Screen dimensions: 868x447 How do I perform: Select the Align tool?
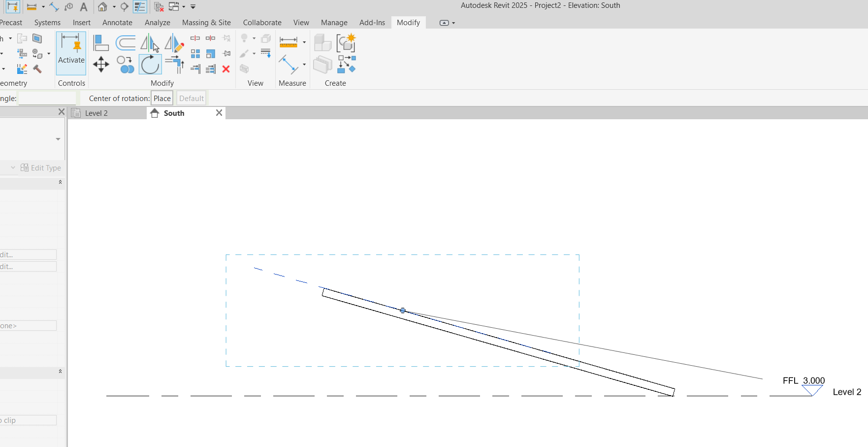pos(101,42)
